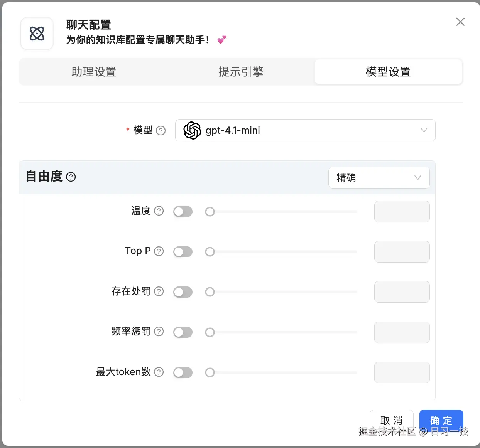Enable the Top P toggle switch
480x448 pixels.
[x=183, y=251]
